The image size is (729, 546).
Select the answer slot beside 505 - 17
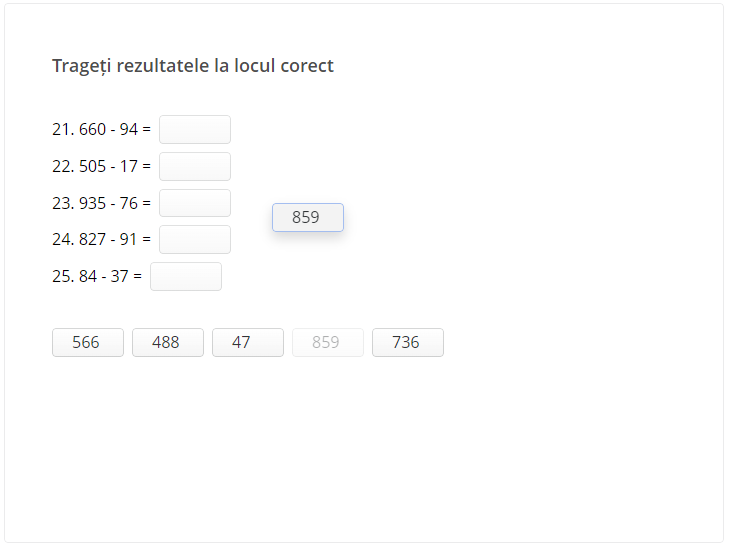pos(195,166)
